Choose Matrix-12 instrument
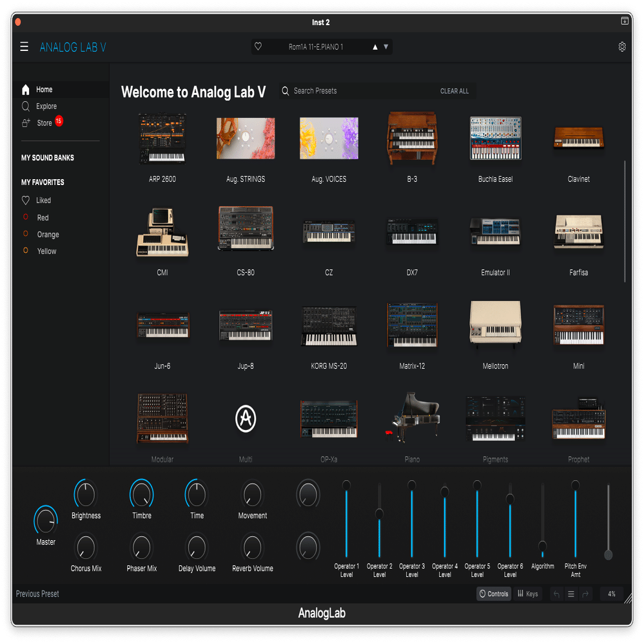644x644 pixels. coord(413,325)
